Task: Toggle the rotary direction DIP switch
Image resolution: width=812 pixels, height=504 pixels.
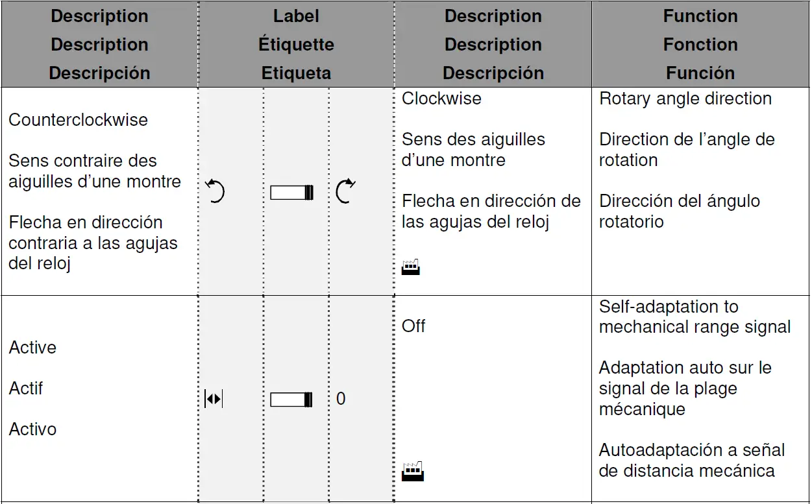Action: coord(292,192)
